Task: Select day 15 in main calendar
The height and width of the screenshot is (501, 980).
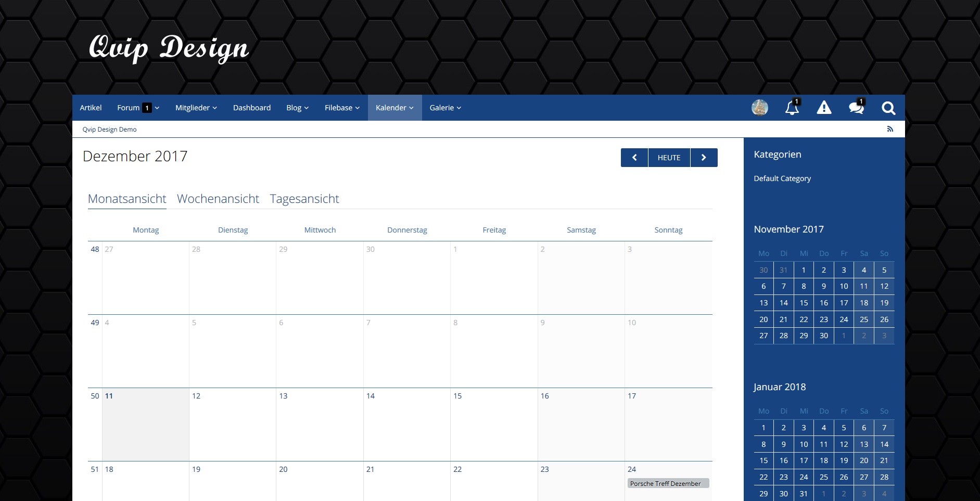Action: (457, 396)
